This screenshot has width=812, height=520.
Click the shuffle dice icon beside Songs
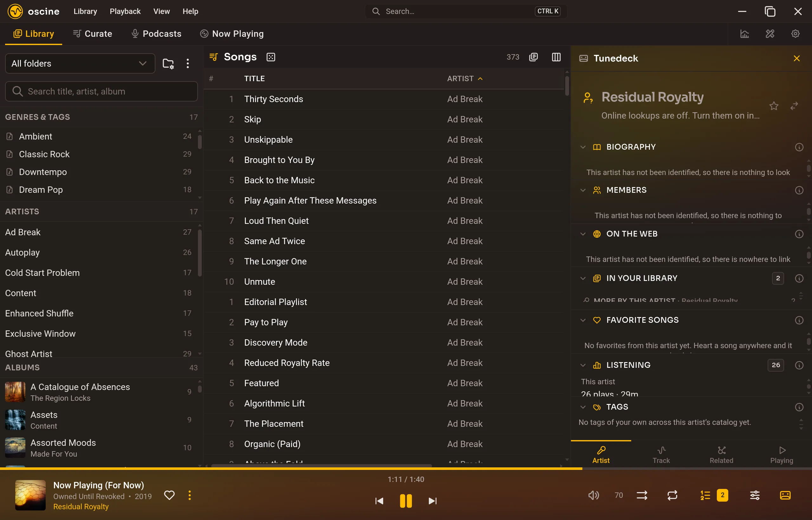click(x=271, y=57)
